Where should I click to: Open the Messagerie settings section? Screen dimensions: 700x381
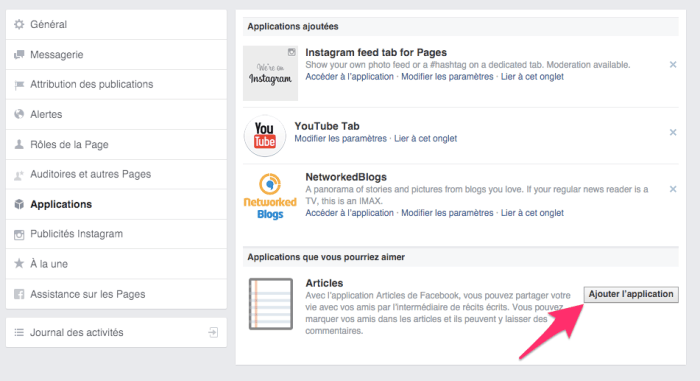[x=116, y=54]
